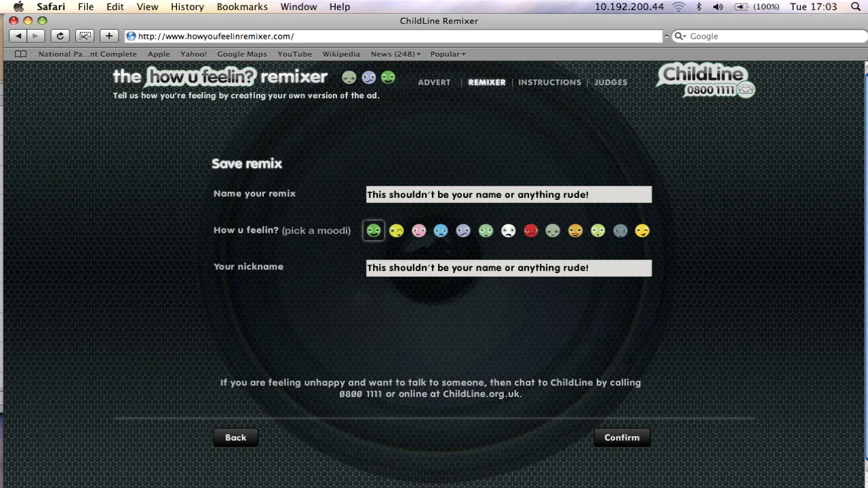Click the volume icon in the menu bar

tap(718, 7)
